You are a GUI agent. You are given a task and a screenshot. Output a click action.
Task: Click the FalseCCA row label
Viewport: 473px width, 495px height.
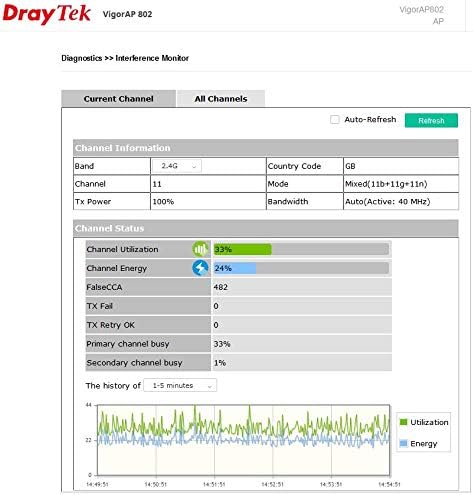point(104,287)
